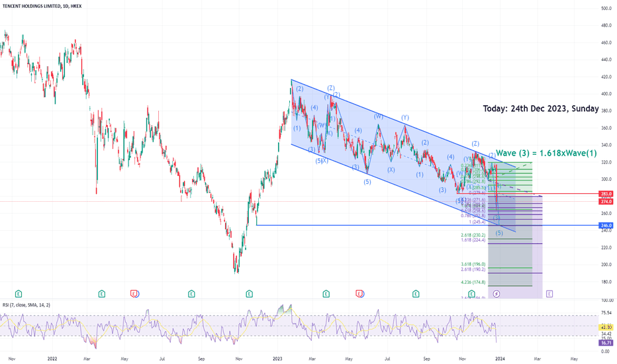This screenshot has width=617, height=364.
Task: Select the '2.618 (190.2)' purple Fibonacci level label
Action: (x=473, y=269)
